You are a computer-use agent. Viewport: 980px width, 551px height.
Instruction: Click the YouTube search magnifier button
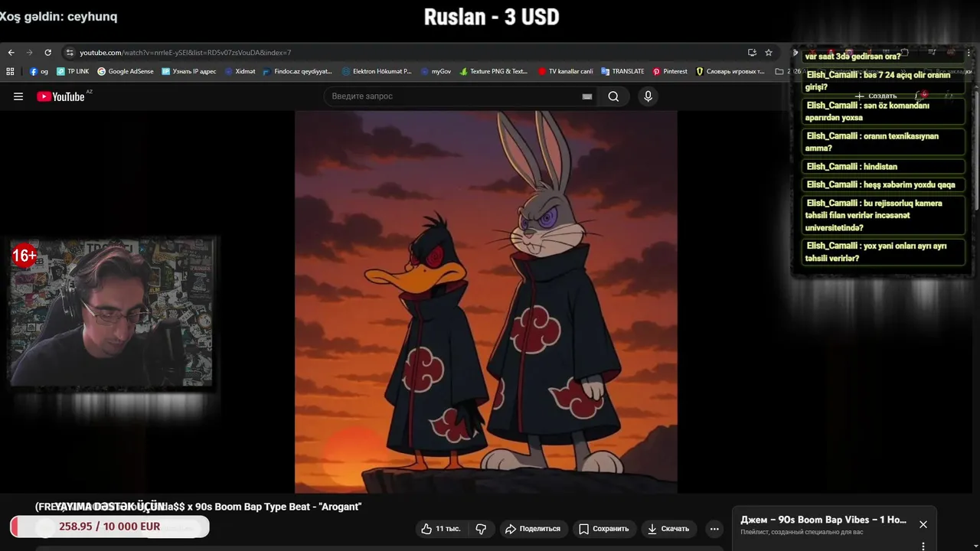(x=613, y=96)
